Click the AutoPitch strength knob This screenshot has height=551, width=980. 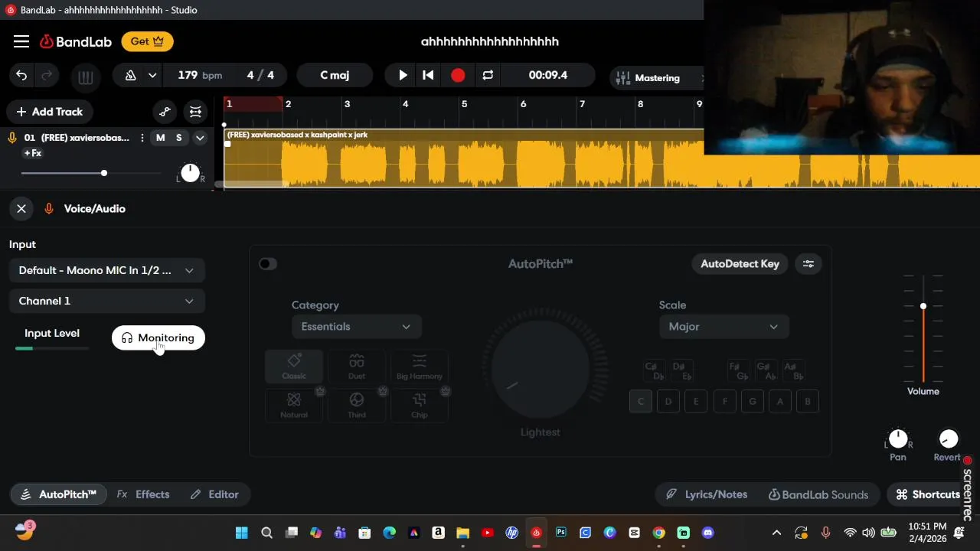[x=541, y=370]
